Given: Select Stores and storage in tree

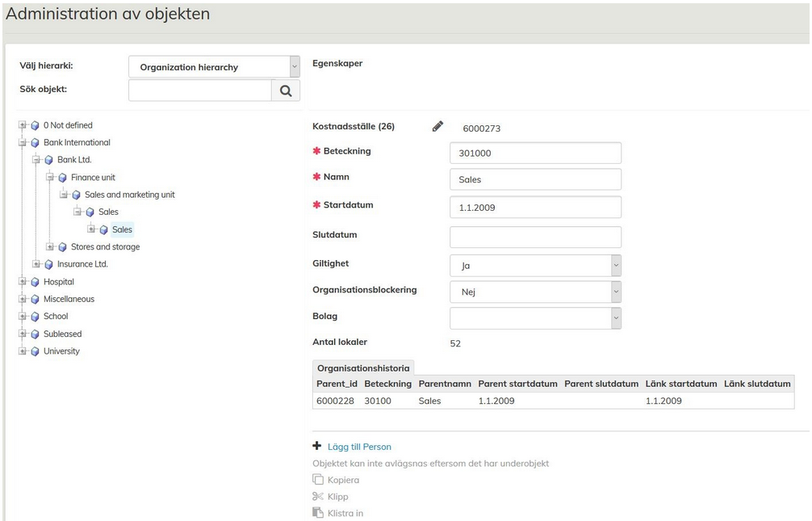Looking at the screenshot, I should click(x=105, y=247).
